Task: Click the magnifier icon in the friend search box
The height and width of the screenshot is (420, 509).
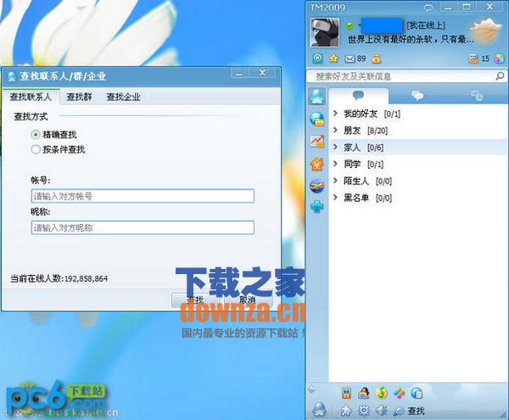Action: [x=500, y=76]
